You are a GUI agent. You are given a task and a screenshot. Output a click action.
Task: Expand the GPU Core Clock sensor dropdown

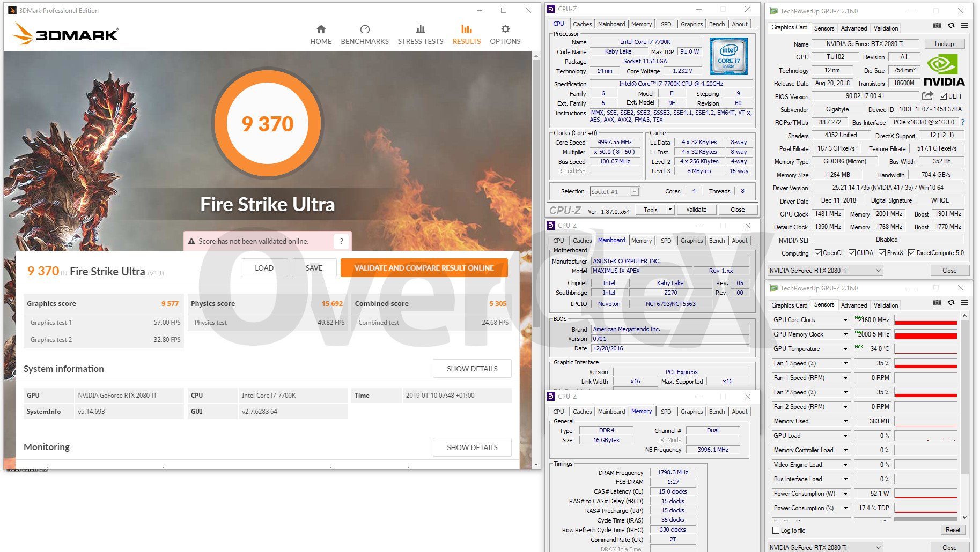(845, 320)
